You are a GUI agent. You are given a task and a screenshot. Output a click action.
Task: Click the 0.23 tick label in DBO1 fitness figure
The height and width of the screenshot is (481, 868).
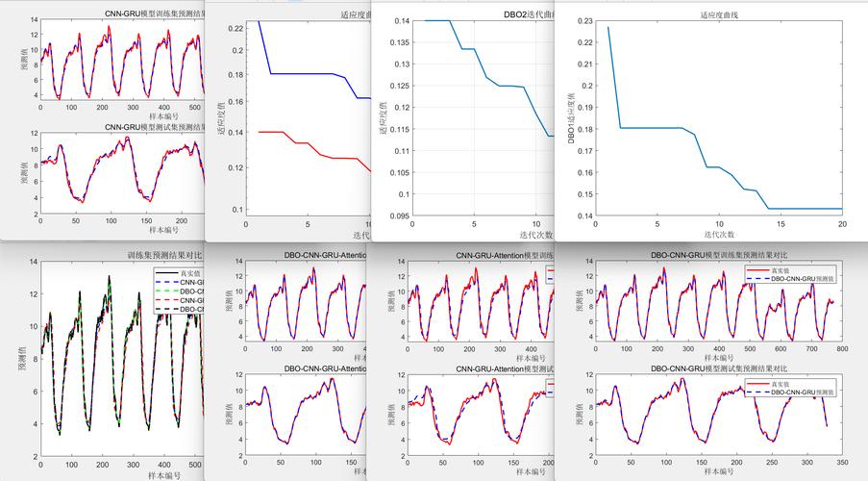click(x=584, y=21)
